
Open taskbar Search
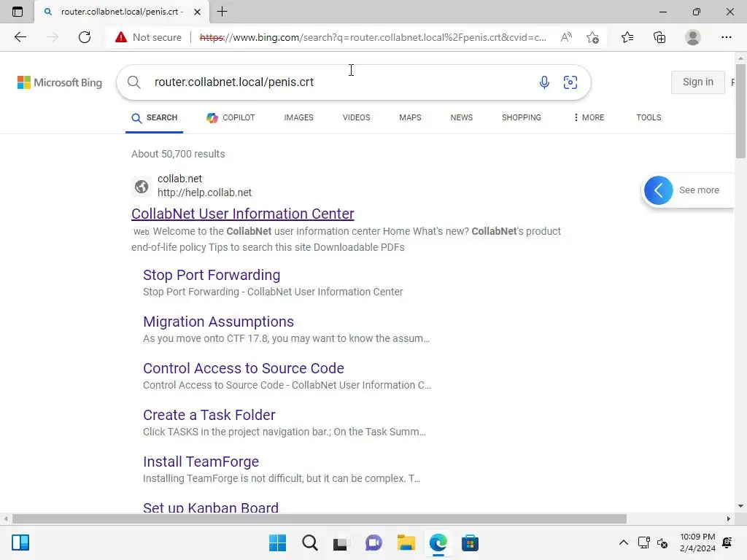click(309, 542)
